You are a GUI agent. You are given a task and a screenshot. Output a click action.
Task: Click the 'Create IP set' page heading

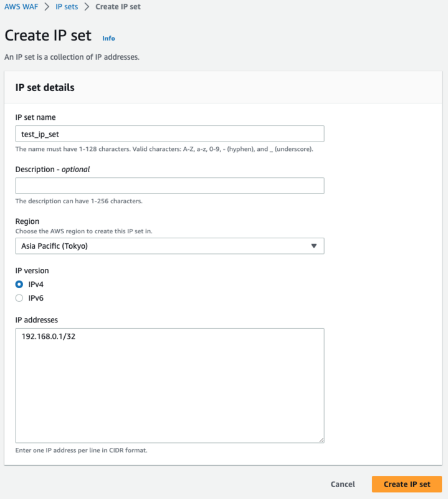click(48, 36)
